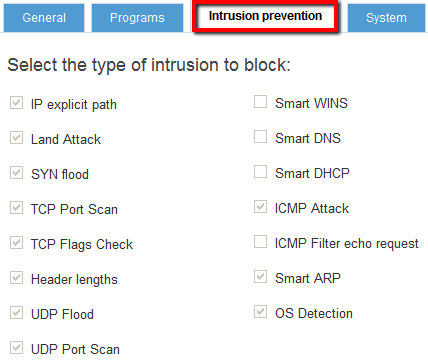Disable UDP Port Scan checkbox
The width and height of the screenshot is (428, 360).
[x=16, y=348]
